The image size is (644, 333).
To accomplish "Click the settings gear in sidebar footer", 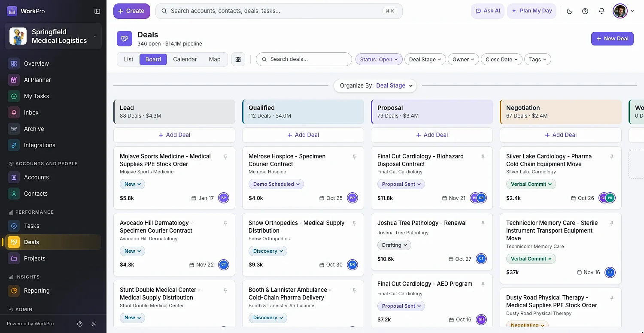I will point(94,324).
